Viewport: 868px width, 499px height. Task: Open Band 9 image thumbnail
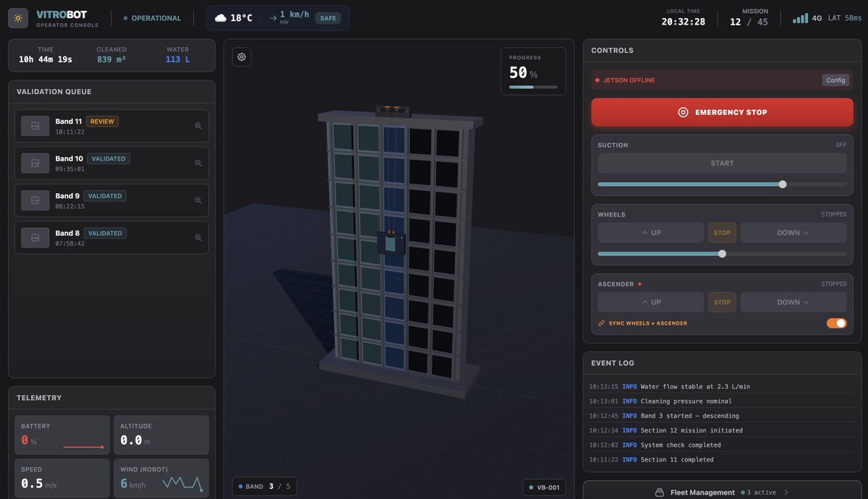pos(35,200)
